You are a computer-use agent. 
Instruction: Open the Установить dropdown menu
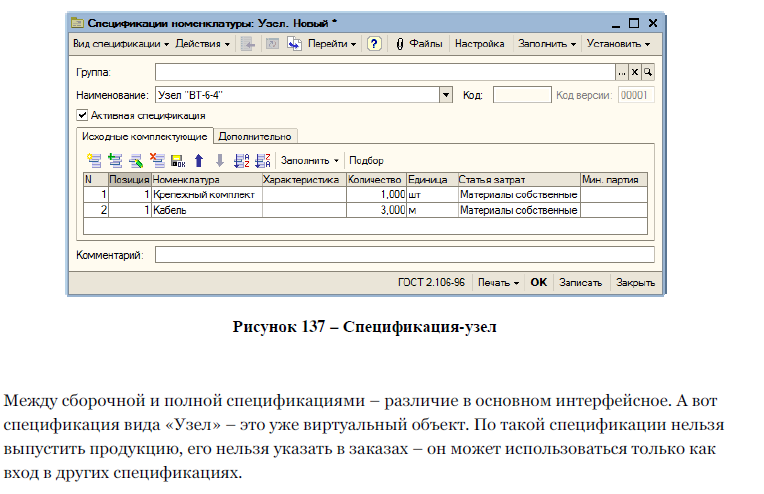[618, 44]
